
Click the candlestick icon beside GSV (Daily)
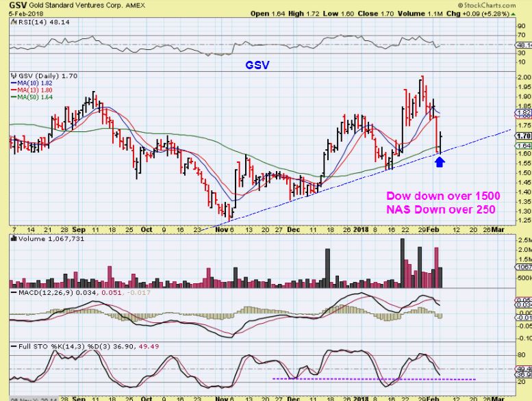(14, 76)
